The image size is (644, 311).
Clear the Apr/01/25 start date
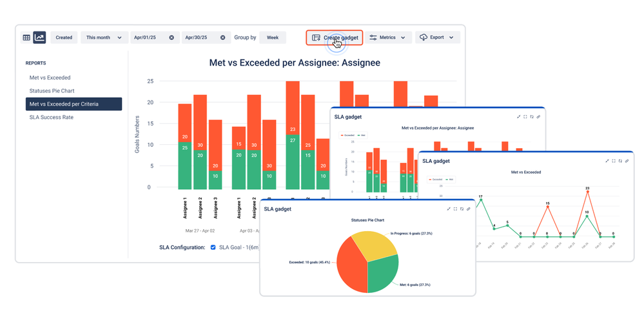pyautogui.click(x=171, y=37)
